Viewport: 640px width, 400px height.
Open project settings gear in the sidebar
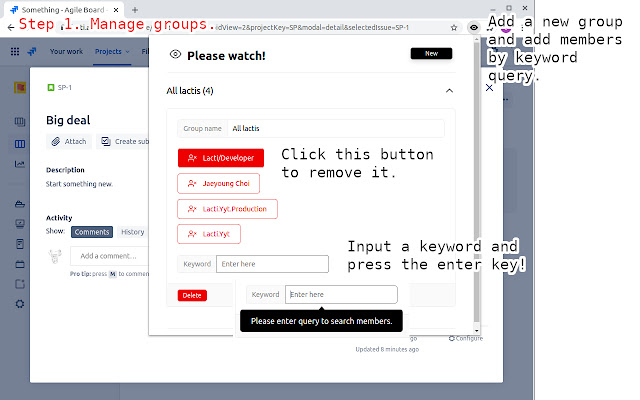(x=20, y=304)
